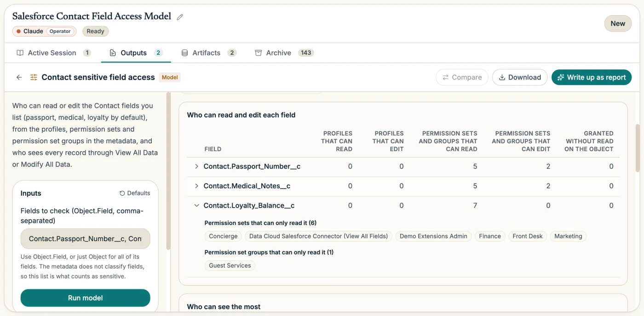Click the Model tag badge
Image resolution: width=644 pixels, height=316 pixels.
click(170, 77)
